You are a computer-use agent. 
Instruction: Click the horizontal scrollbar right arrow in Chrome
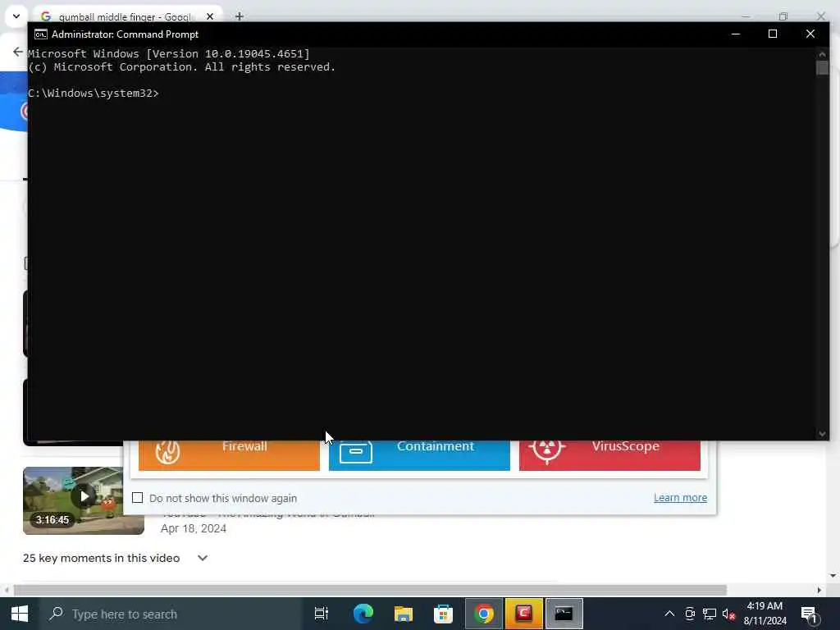819,590
